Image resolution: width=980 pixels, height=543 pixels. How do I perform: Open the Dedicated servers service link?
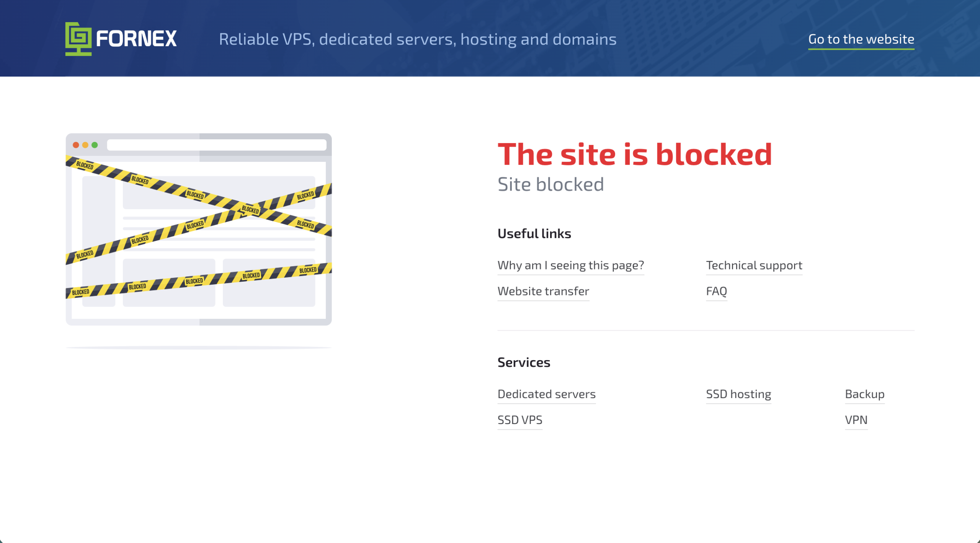(546, 394)
